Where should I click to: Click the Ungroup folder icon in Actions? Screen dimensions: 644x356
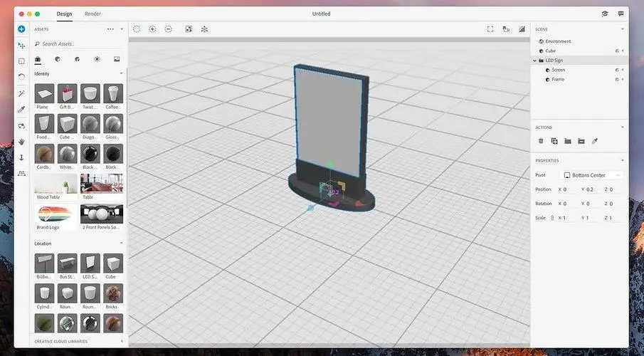[581, 141]
